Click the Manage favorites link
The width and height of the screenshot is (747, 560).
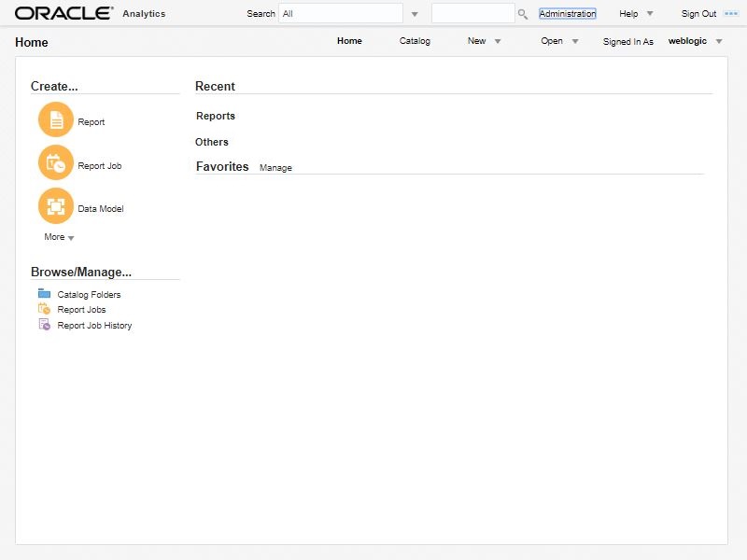(x=275, y=168)
